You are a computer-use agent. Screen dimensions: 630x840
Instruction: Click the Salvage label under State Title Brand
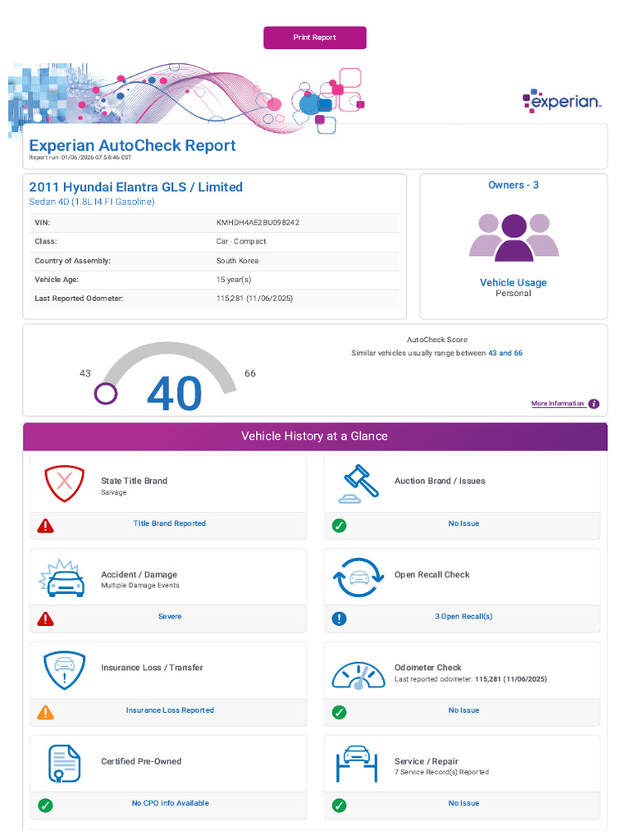click(x=113, y=492)
